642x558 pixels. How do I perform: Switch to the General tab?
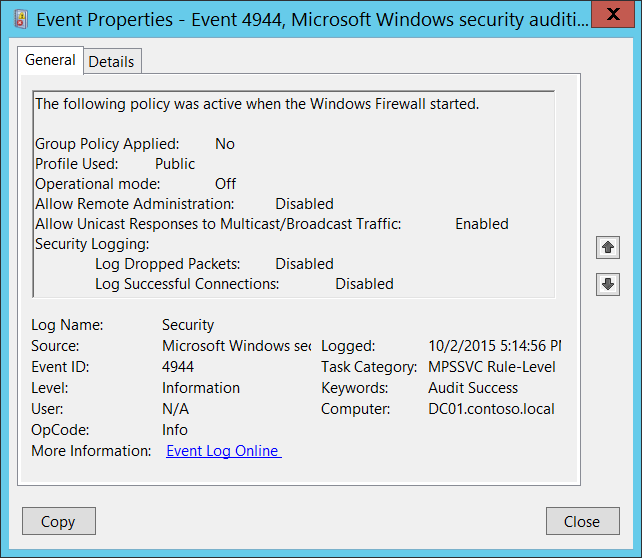point(50,60)
